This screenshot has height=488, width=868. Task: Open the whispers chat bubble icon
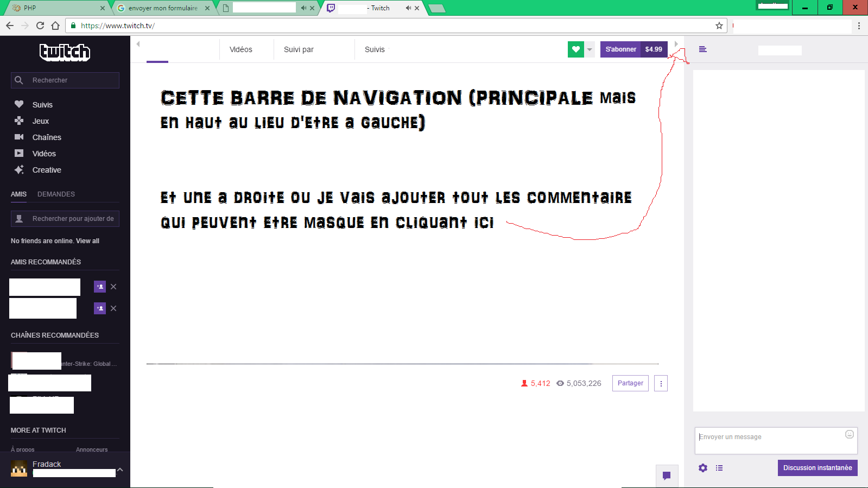[x=667, y=476]
